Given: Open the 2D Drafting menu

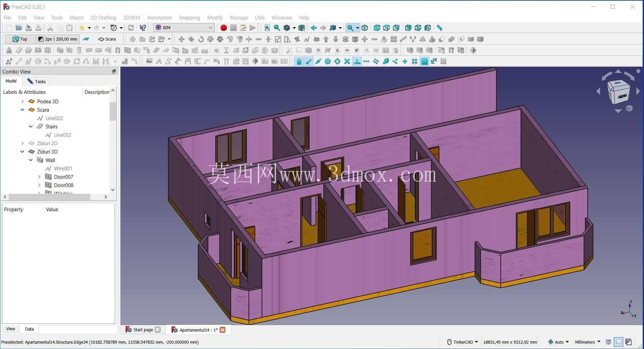Looking at the screenshot, I should (103, 17).
